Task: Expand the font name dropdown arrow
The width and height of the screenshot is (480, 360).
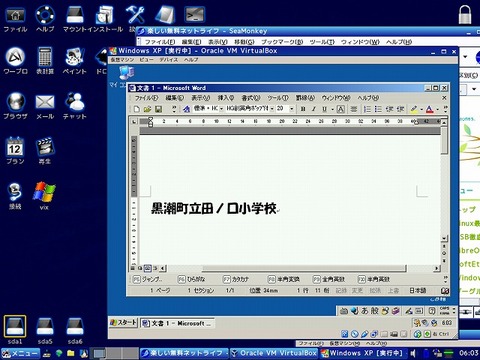Action: (x=272, y=109)
